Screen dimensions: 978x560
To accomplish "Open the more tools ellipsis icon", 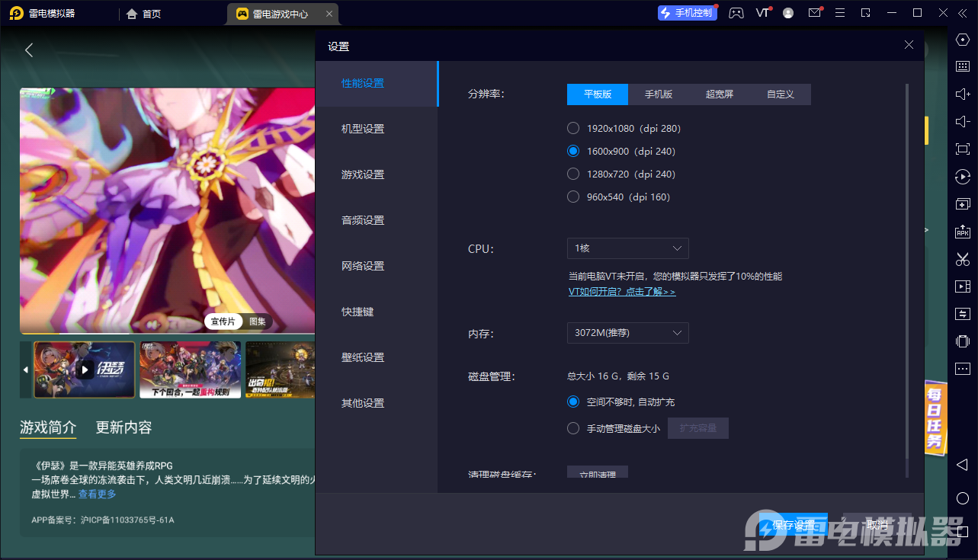I will (x=963, y=369).
